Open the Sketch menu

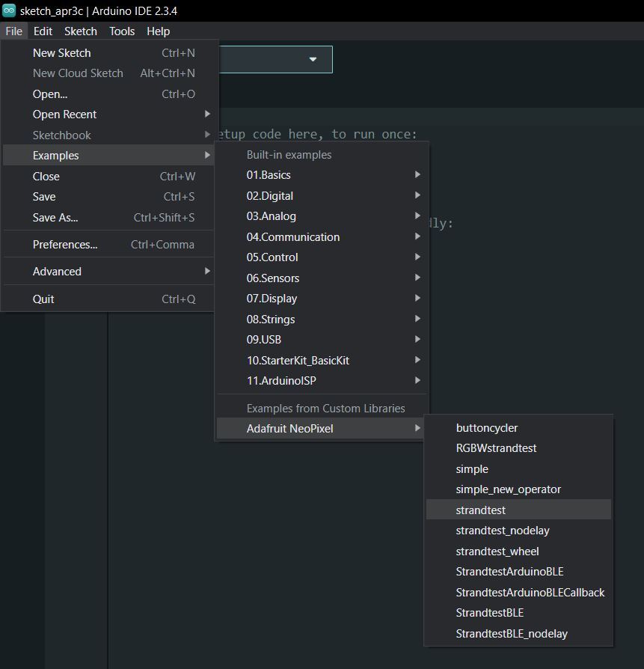[x=81, y=31]
